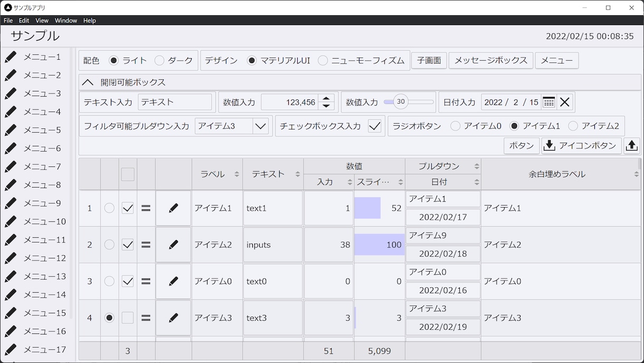The image size is (644, 363).
Task: Click the upload icon button
Action: 632,146
